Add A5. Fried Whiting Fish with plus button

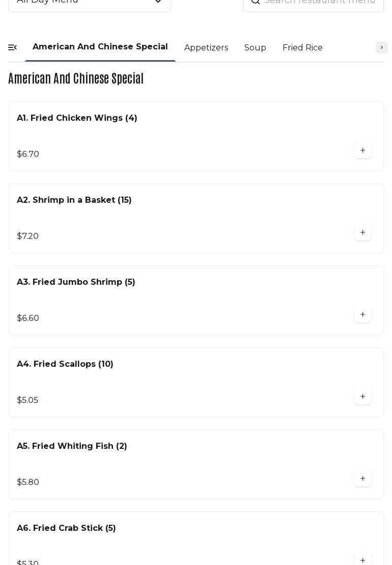362,478
